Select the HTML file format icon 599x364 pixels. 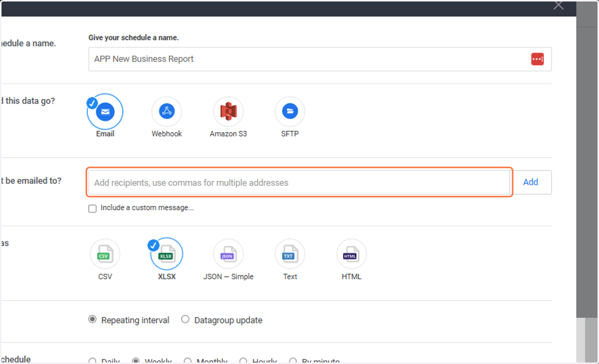point(351,254)
